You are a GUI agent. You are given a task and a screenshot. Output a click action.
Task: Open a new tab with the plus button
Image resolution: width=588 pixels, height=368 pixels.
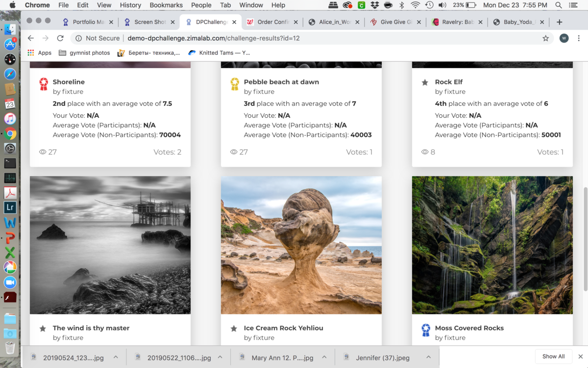pyautogui.click(x=559, y=22)
